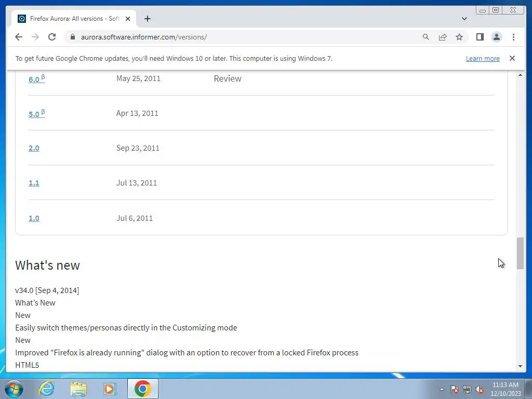532x399 pixels.
Task: Share this page using the share icon
Action: pyautogui.click(x=443, y=37)
